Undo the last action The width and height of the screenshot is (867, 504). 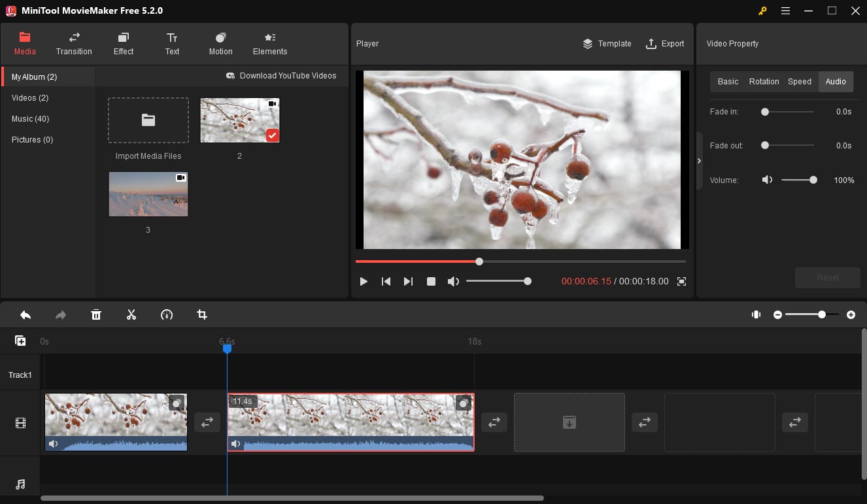pyautogui.click(x=25, y=314)
